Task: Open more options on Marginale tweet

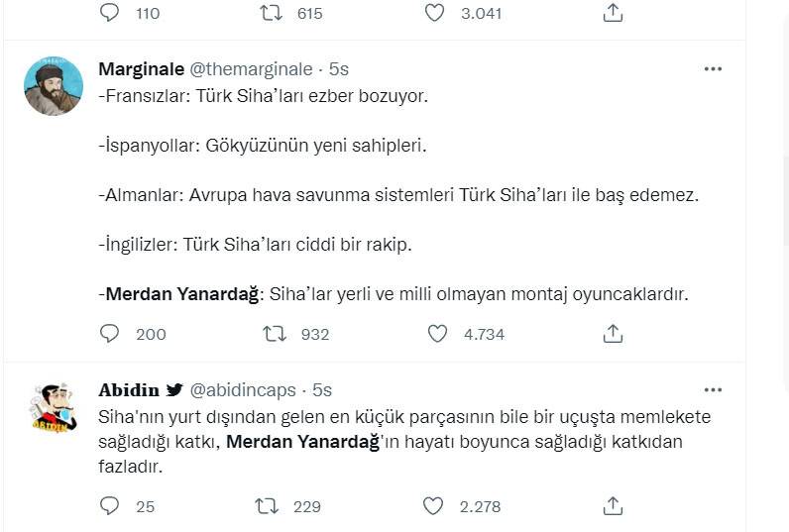Action: [713, 69]
